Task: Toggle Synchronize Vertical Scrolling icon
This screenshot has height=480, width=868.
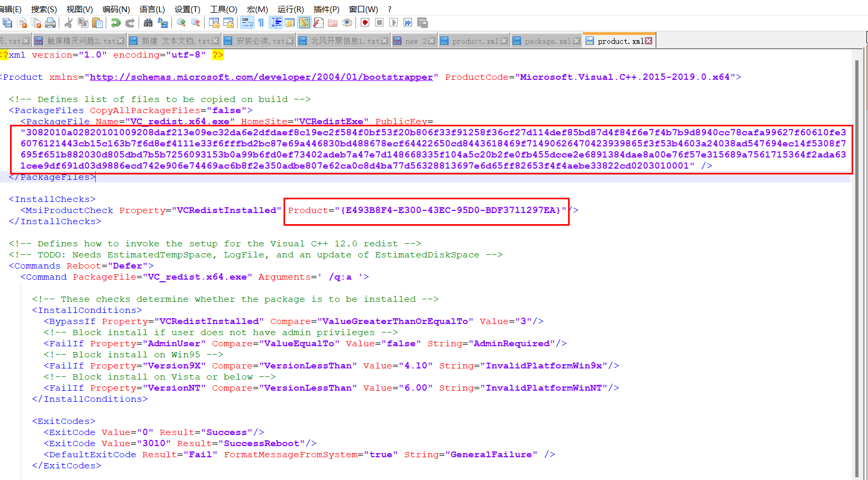Action: click(x=214, y=22)
